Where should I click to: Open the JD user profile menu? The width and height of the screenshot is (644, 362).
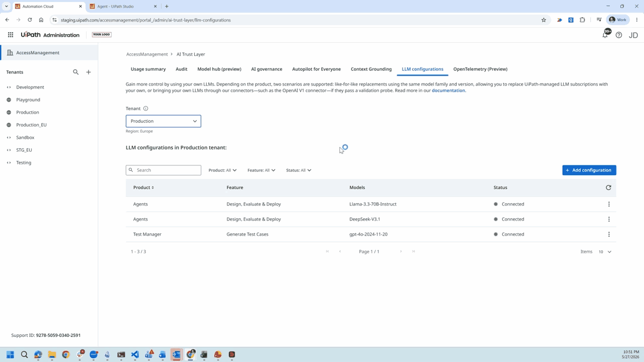point(633,35)
